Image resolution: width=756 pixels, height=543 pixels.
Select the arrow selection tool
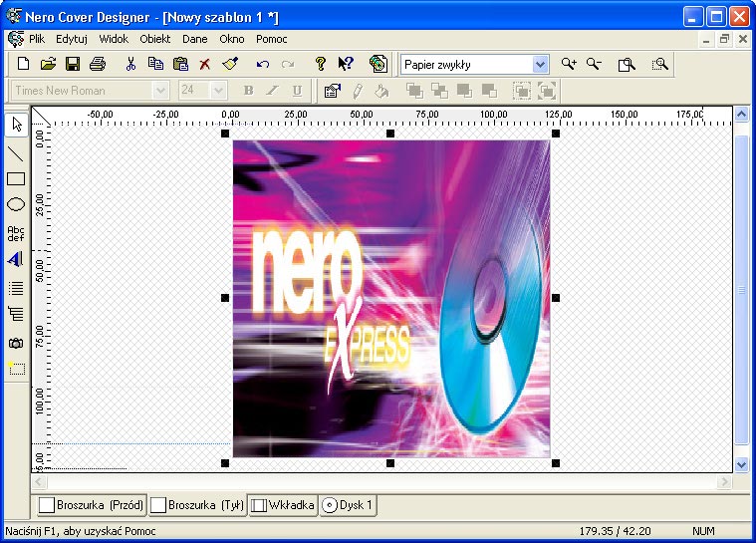(x=16, y=125)
